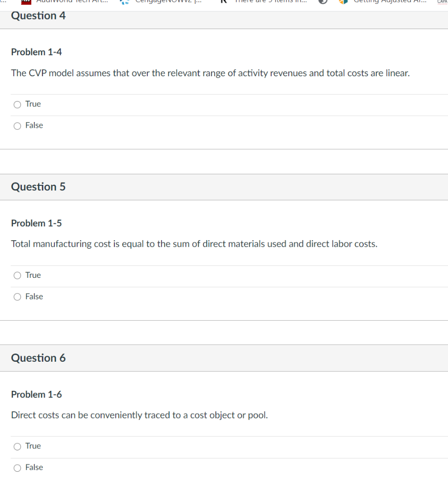Image resolution: width=448 pixels, height=488 pixels.
Task: Click the Question 5 header
Action: 38,186
